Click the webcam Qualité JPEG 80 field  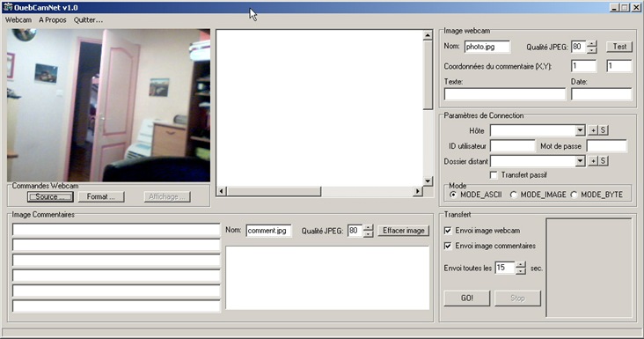(578, 47)
